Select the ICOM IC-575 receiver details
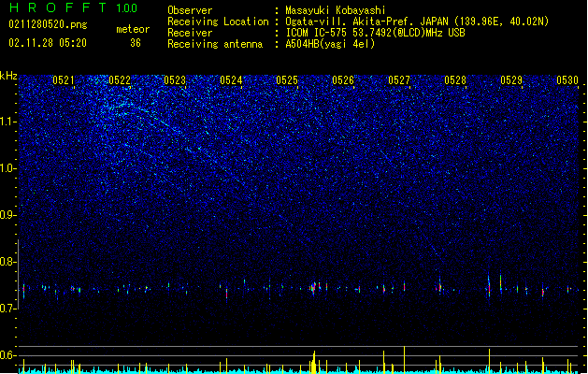This screenshot has height=374, width=588. [375, 33]
